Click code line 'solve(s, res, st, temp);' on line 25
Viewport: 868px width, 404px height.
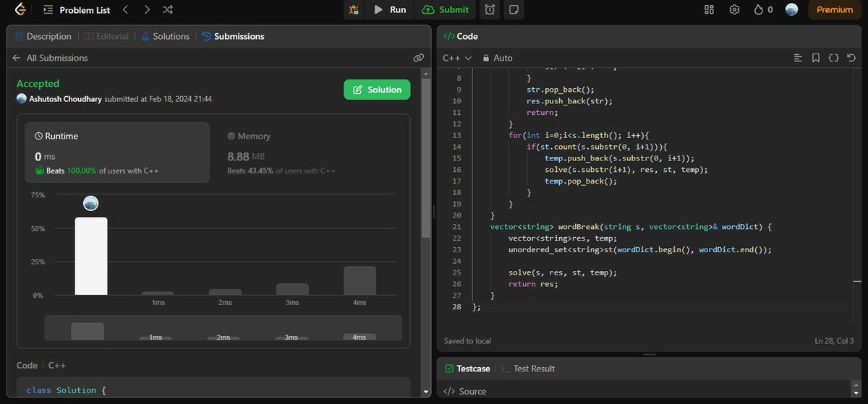pyautogui.click(x=563, y=272)
